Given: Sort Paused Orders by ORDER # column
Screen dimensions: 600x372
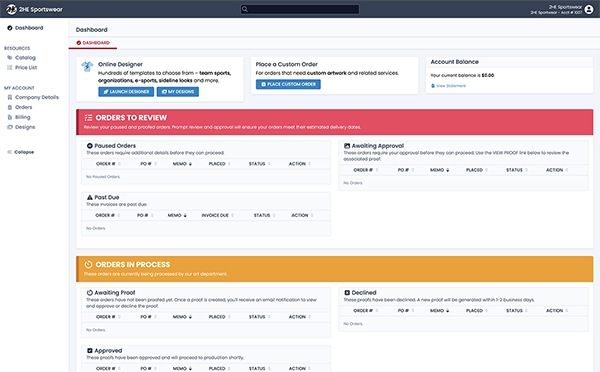Looking at the screenshot, I should pos(108,164).
